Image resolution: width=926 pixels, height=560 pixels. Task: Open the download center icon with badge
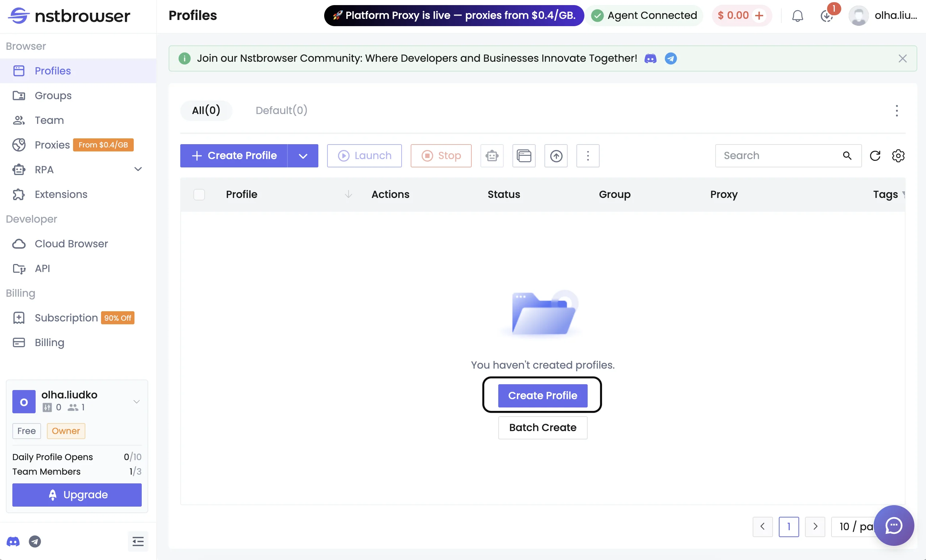[827, 15]
